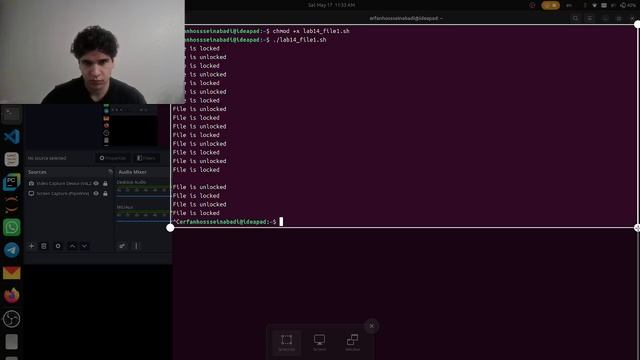Click the terminal command prompt line
This screenshot has width=640, height=360.
click(227, 222)
